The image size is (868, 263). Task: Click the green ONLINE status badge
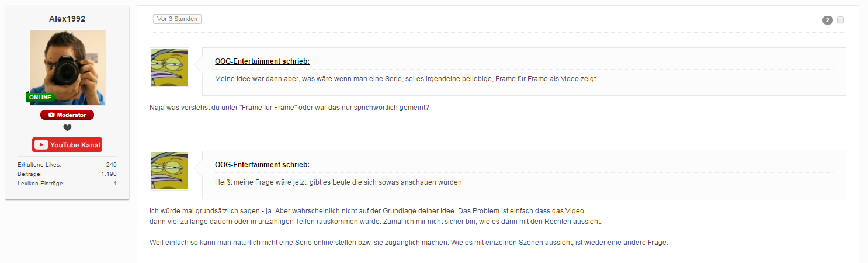click(x=40, y=97)
